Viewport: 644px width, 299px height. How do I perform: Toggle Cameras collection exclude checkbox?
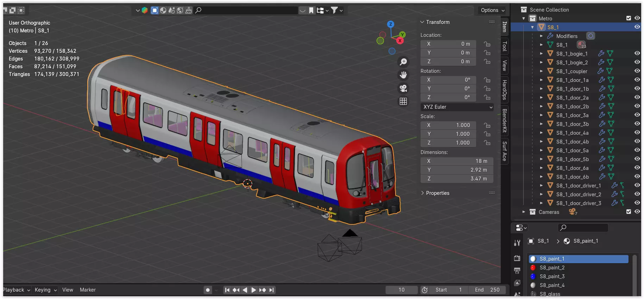(x=629, y=212)
